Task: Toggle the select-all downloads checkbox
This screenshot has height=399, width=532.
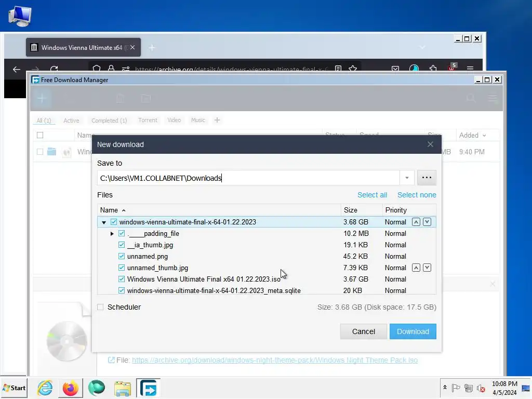Action: point(40,135)
